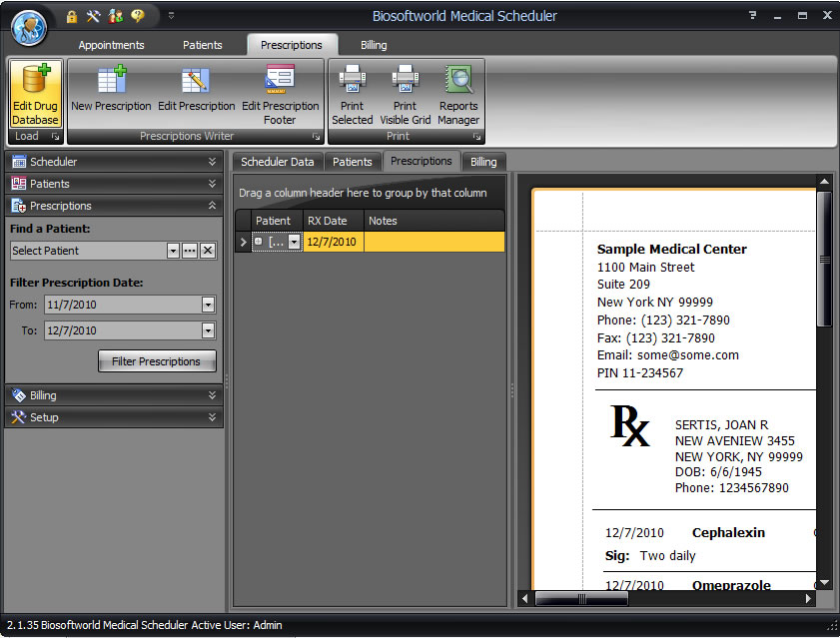The height and width of the screenshot is (638, 840).
Task: Click the Email: some@some.com line
Action: (668, 355)
